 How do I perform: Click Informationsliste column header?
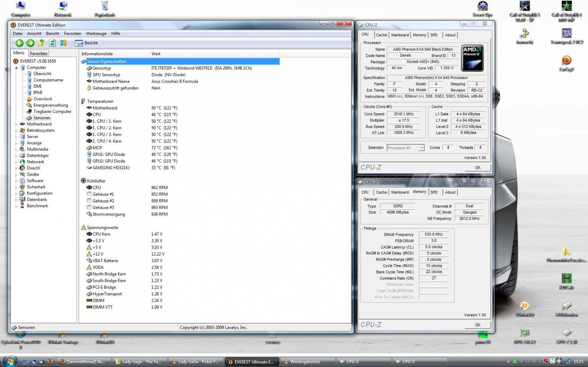pyautogui.click(x=115, y=54)
